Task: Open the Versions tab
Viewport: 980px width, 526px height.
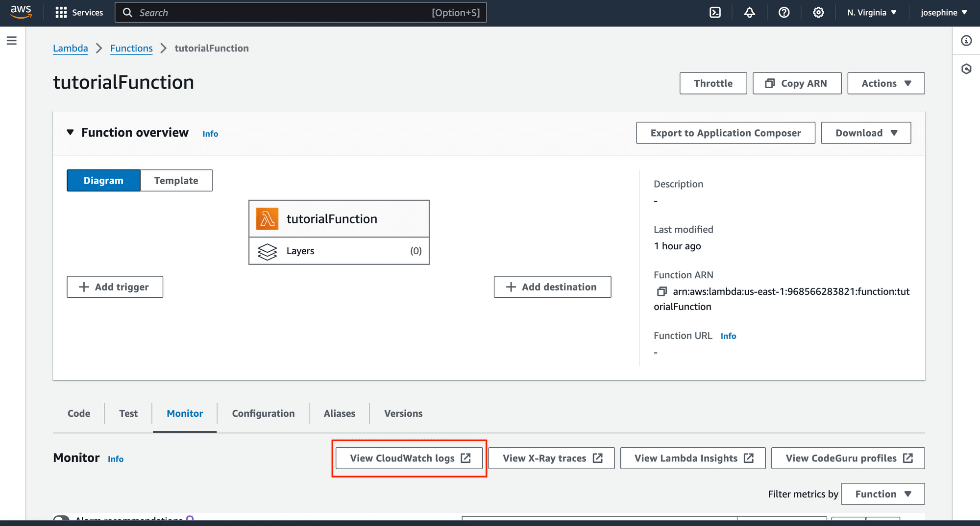Action: (x=403, y=413)
